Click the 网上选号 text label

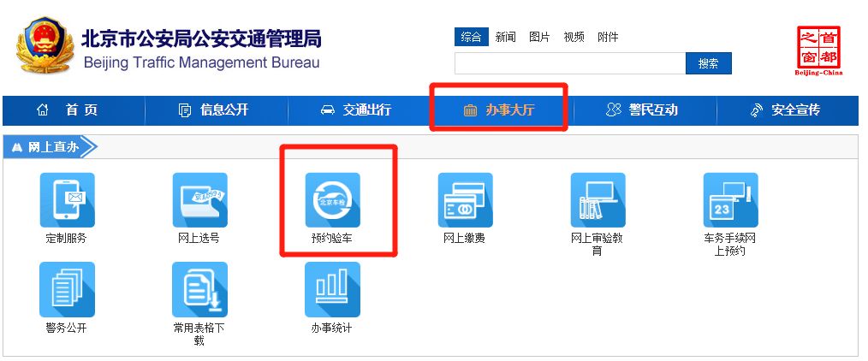click(x=199, y=239)
